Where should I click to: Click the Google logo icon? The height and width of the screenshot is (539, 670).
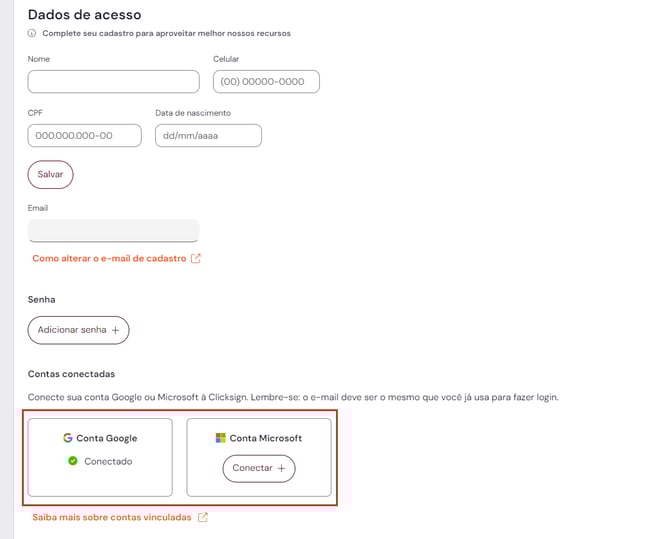click(68, 438)
